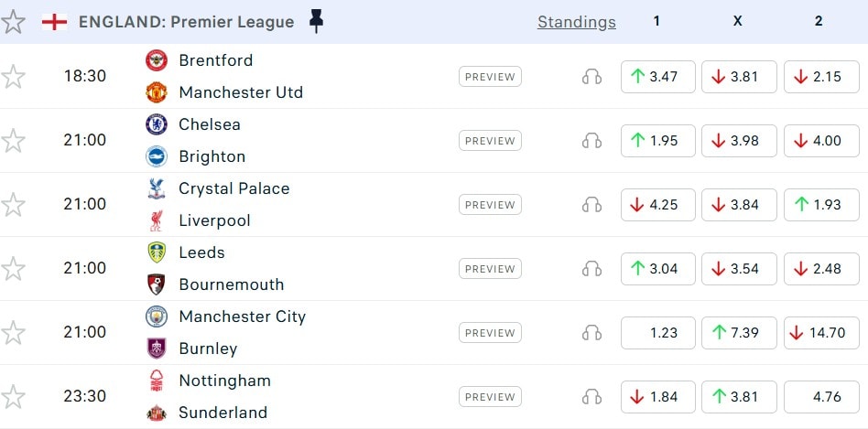Open ENGLAND: Premier League league page

[187, 22]
